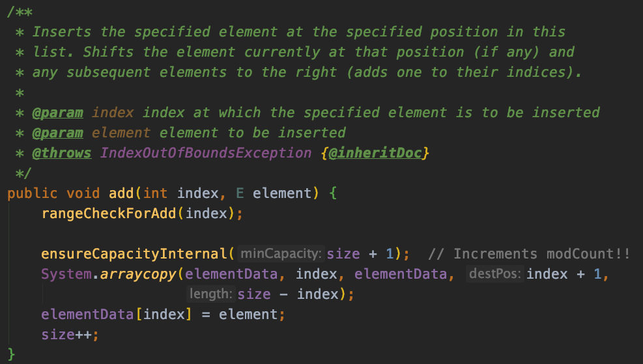This screenshot has width=643, height=364.
Task: Click the Increments modCount comment
Action: (x=529, y=254)
